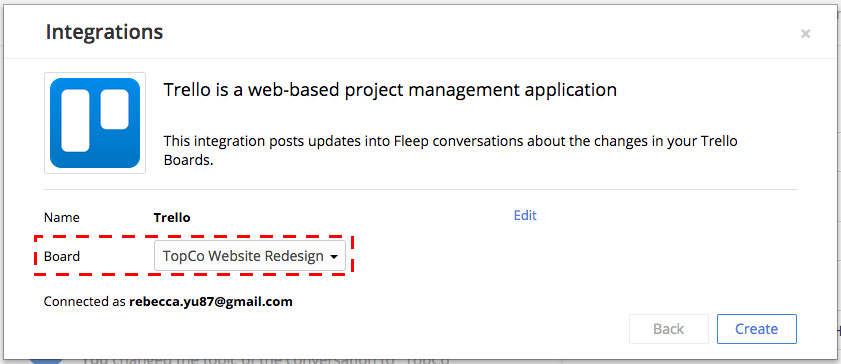This screenshot has height=364, width=841.
Task: Click the Board field label
Action: 62,256
